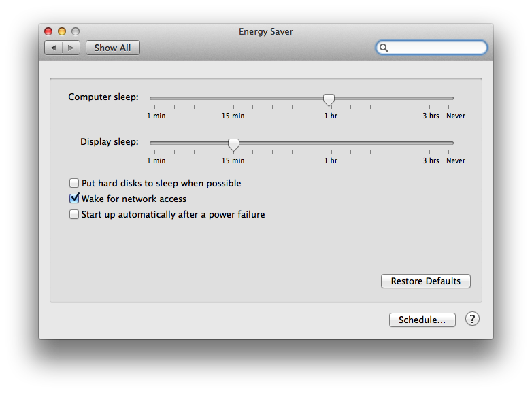
Task: Click 'Never' under Computer sleep slider
Action: point(456,116)
